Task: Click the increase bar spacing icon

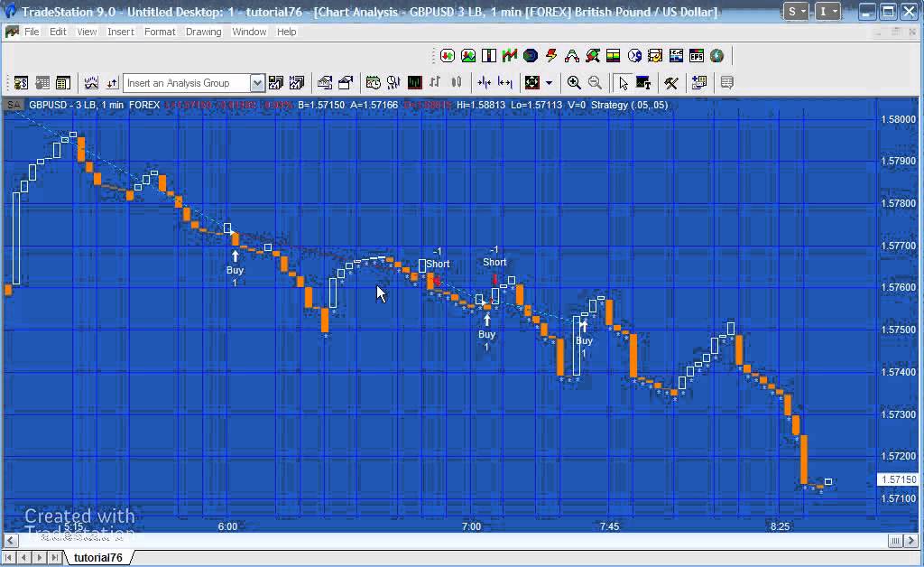Action: click(x=505, y=82)
